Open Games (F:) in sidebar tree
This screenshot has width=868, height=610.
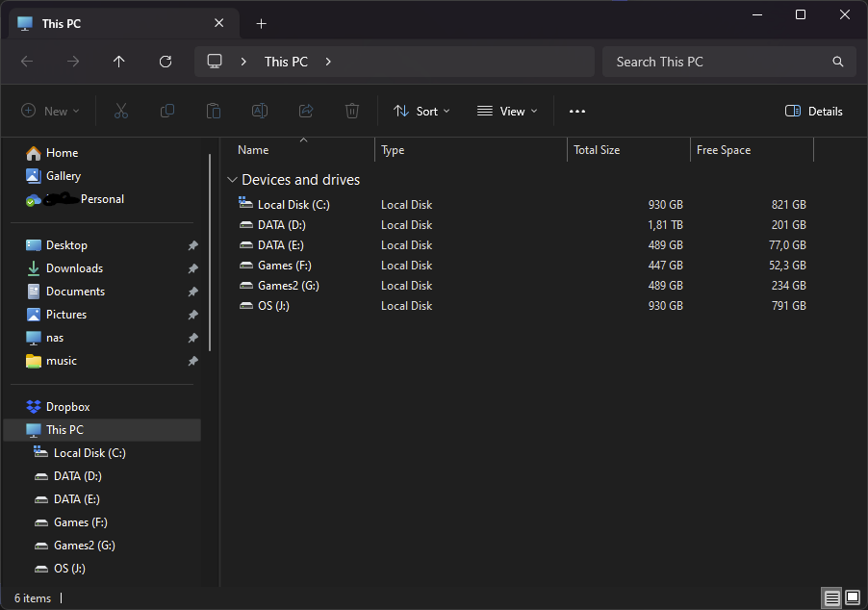(70, 522)
